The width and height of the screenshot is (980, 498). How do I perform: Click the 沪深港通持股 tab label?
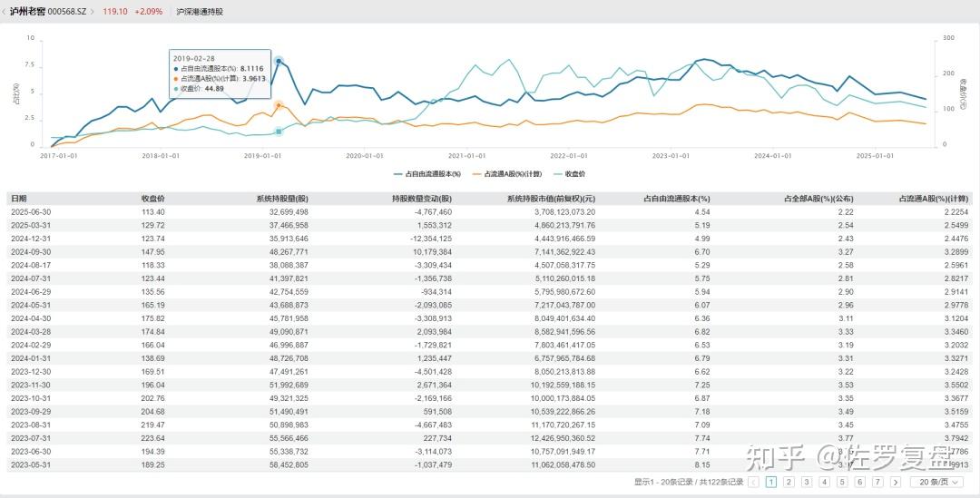click(200, 11)
